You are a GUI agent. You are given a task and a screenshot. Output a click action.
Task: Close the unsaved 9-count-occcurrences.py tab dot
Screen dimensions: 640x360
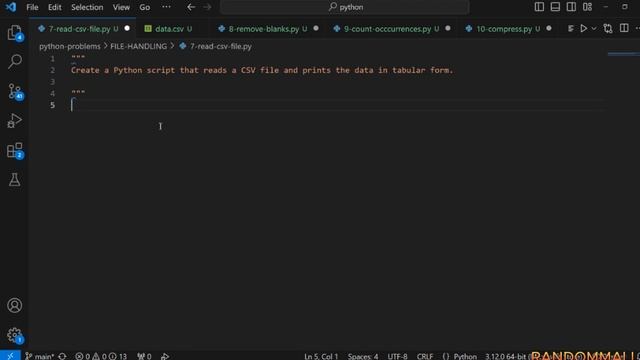[448, 28]
